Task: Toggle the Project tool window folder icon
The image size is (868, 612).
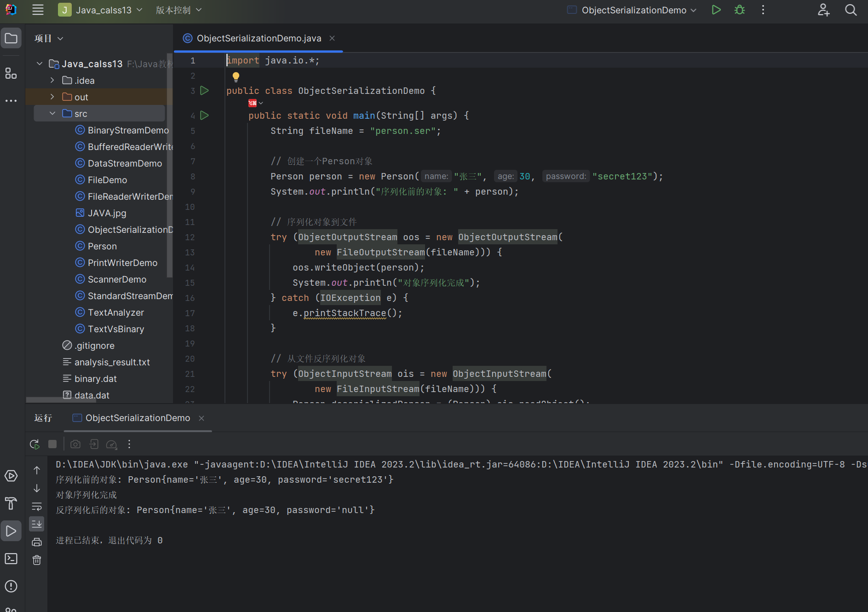Action: point(11,38)
